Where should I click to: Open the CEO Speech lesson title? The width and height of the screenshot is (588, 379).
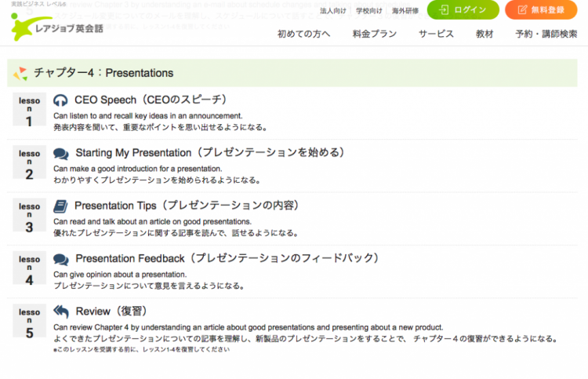point(151,100)
